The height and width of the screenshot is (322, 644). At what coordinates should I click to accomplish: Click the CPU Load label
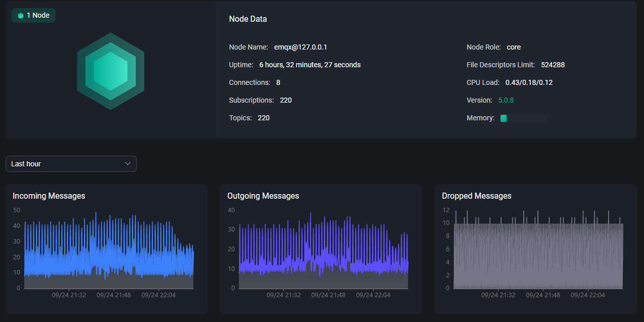click(x=483, y=82)
